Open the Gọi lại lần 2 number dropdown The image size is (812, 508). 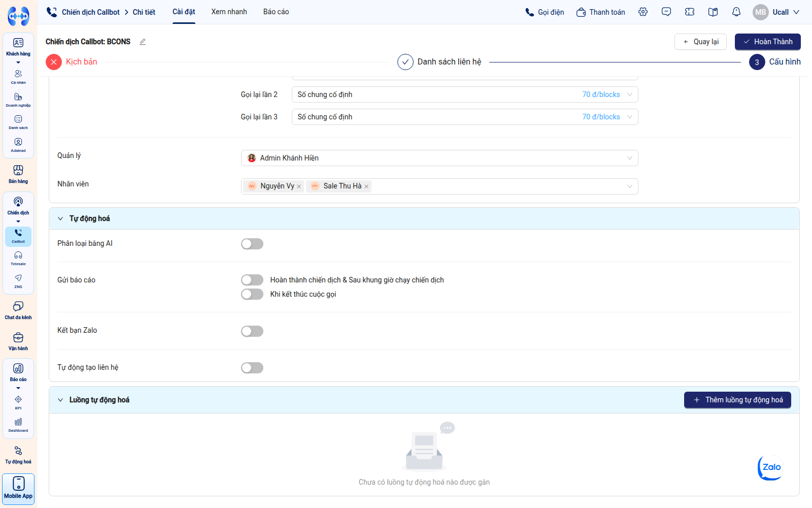click(x=465, y=94)
